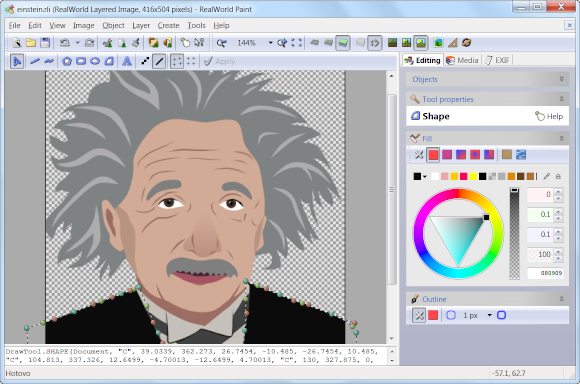Choose the Rectangle shape tool
The height and width of the screenshot is (384, 580).
point(81,61)
